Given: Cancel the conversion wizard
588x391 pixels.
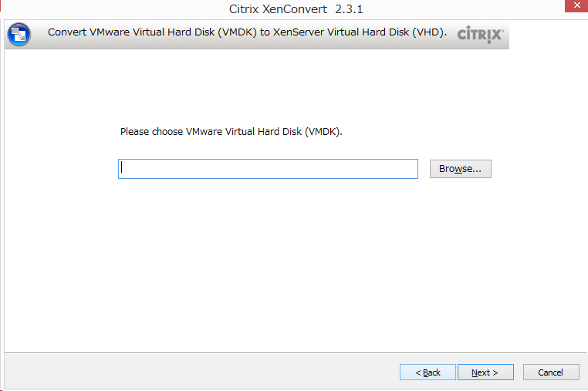Looking at the screenshot, I should click(551, 372).
